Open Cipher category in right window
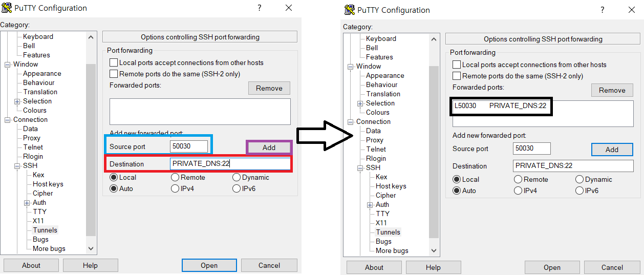 click(x=386, y=195)
